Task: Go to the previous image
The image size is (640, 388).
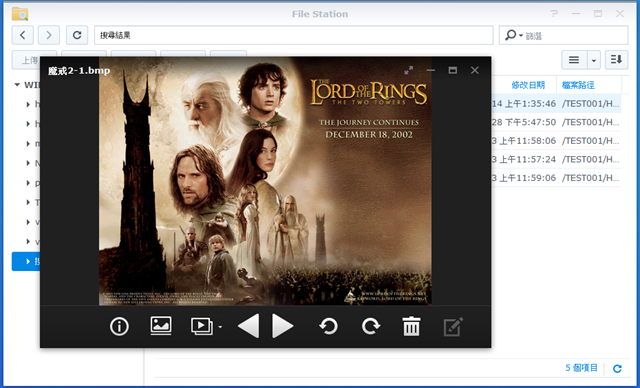Action: point(248,326)
